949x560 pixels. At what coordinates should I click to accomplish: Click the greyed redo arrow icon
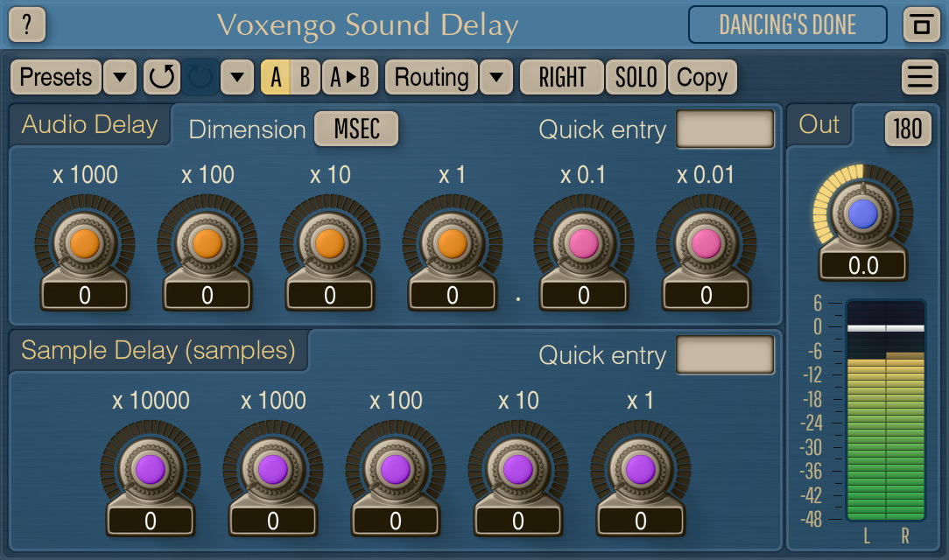click(x=200, y=77)
